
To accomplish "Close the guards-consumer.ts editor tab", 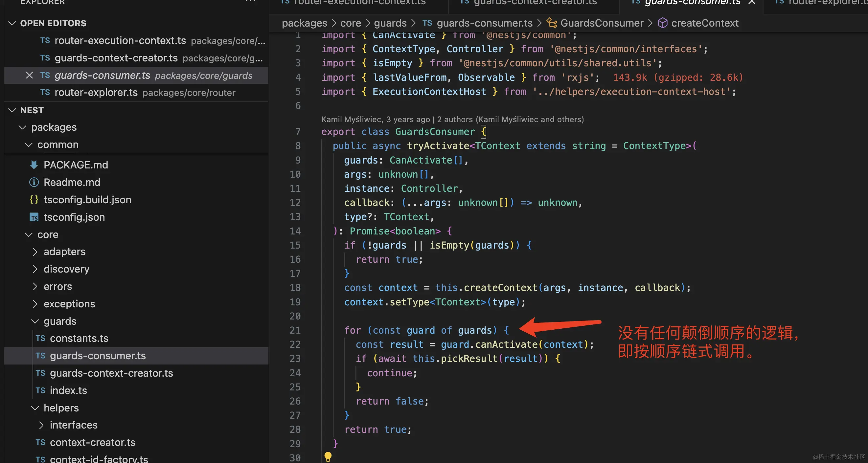I will (751, 2).
